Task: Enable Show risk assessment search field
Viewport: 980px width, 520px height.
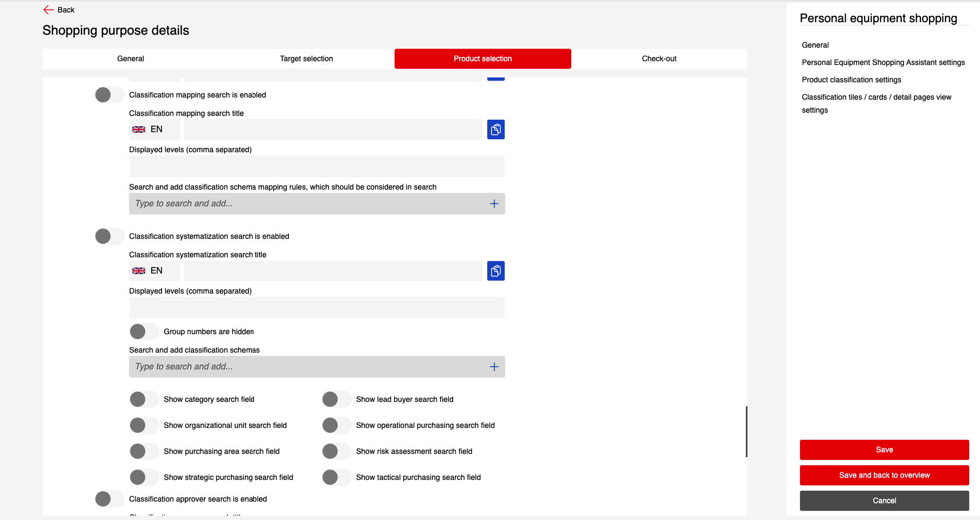Action: click(x=337, y=451)
